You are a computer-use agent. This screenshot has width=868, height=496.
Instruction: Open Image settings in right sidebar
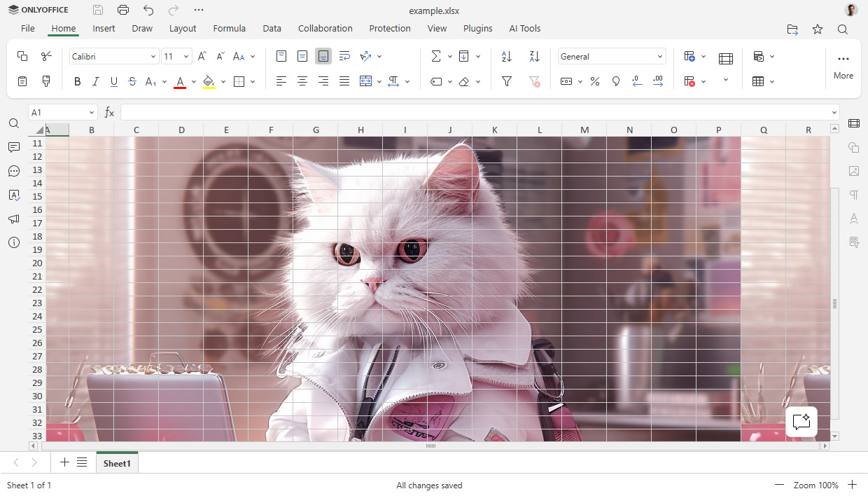854,171
